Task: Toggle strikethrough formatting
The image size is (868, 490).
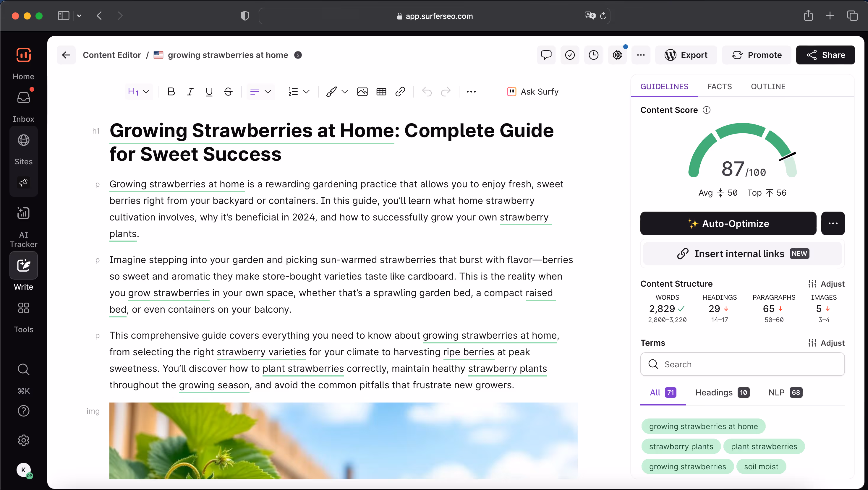Action: 228,92
